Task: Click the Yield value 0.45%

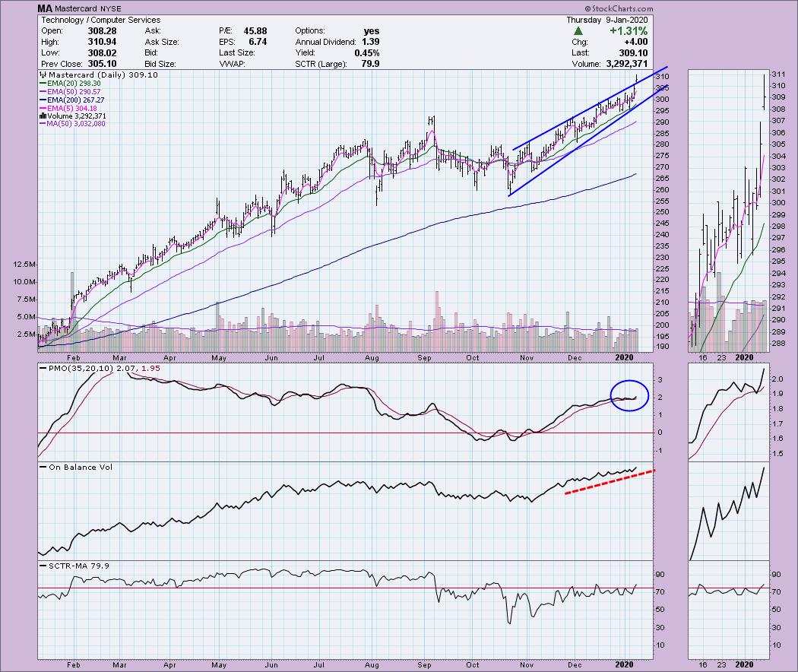Action: pos(367,53)
